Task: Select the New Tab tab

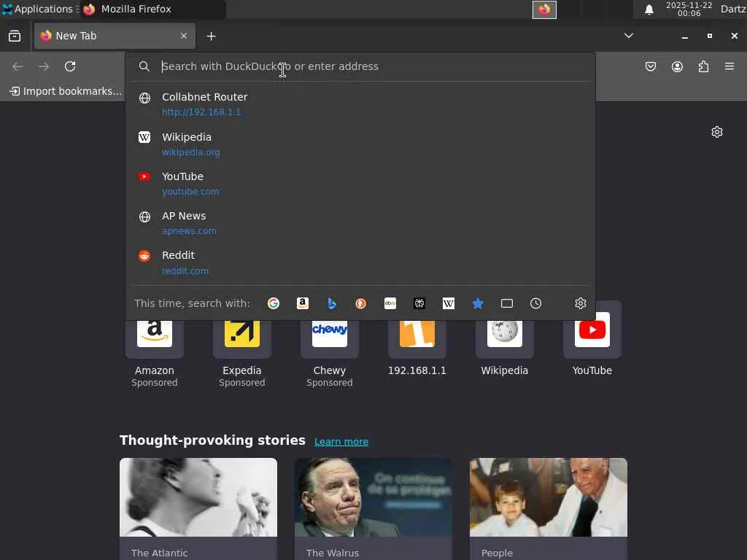Action: click(115, 36)
